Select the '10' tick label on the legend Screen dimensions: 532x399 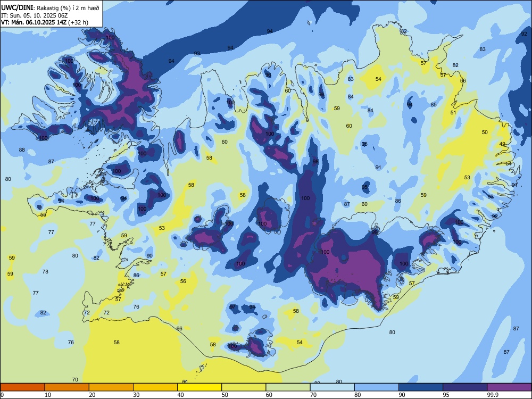coord(48,395)
